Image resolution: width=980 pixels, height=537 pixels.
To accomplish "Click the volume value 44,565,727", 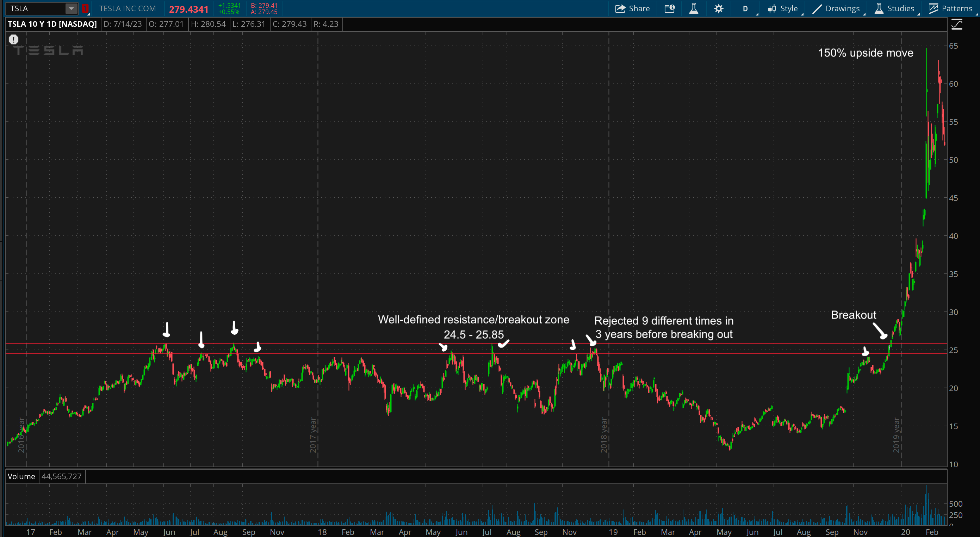I will (x=62, y=476).
